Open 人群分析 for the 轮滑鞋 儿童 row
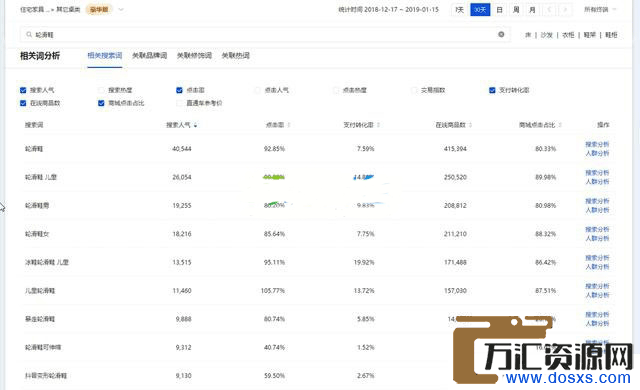Viewport: 640px width, 390px height. coord(597,182)
